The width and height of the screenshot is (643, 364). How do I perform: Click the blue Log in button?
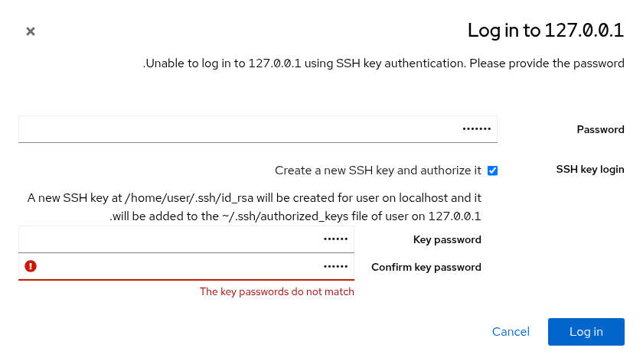(586, 332)
